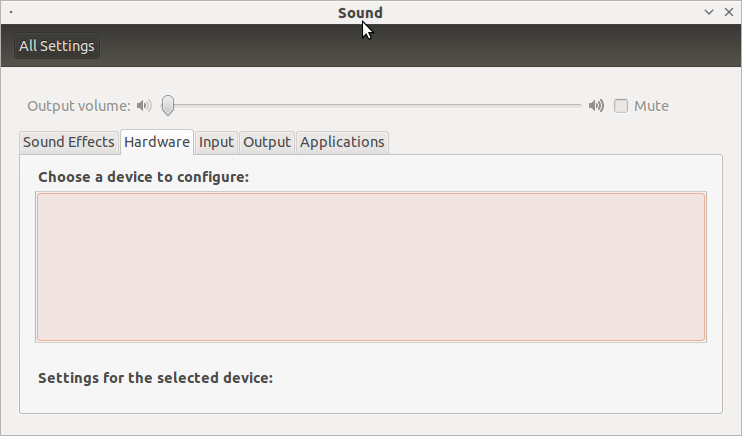The height and width of the screenshot is (436, 742).
Task: Click the small dot in title bar corner
Action: coord(11,12)
